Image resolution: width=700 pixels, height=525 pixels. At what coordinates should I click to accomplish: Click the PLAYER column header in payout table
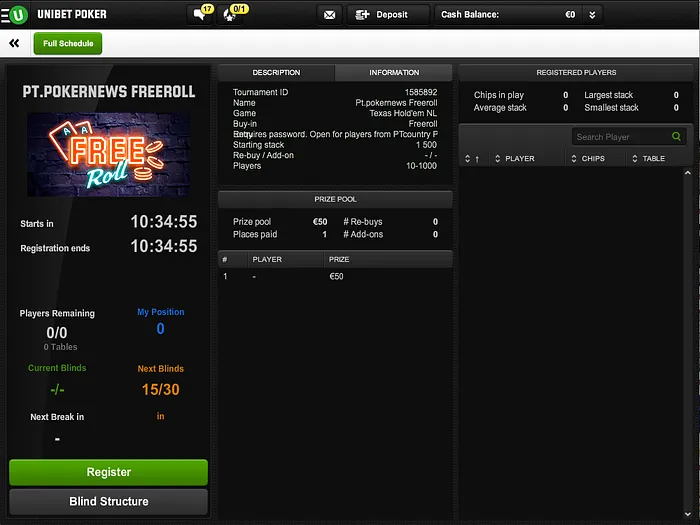[267, 259]
